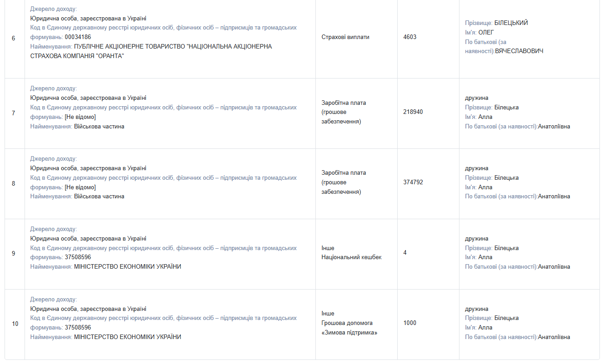Click the surname БІЛЕЦЬКИЙ
Image resolution: width=604 pixels, height=364 pixels.
(511, 23)
